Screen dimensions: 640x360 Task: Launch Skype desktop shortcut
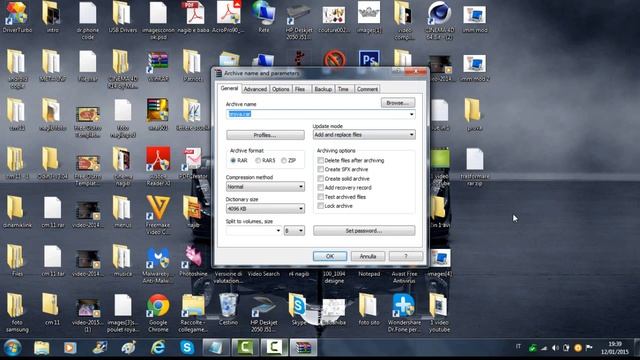click(298, 309)
